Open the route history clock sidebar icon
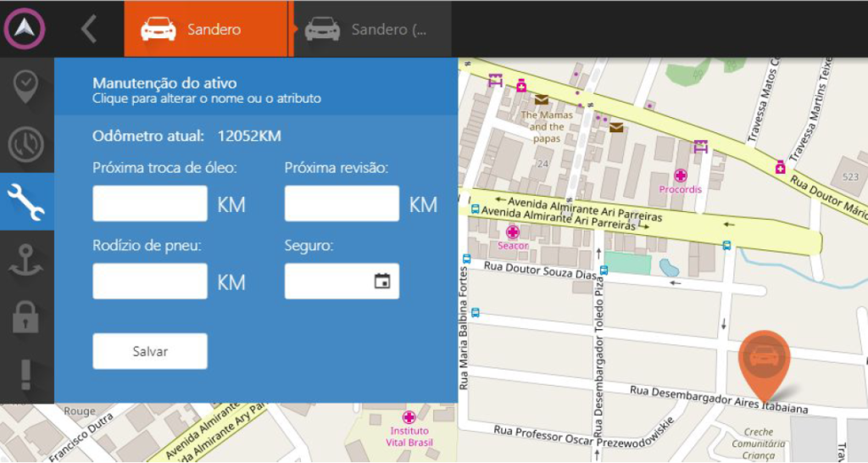 tap(26, 144)
